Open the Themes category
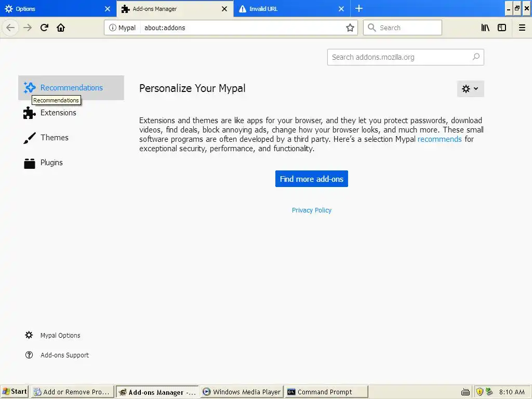This screenshot has height=399, width=532. click(x=71, y=137)
